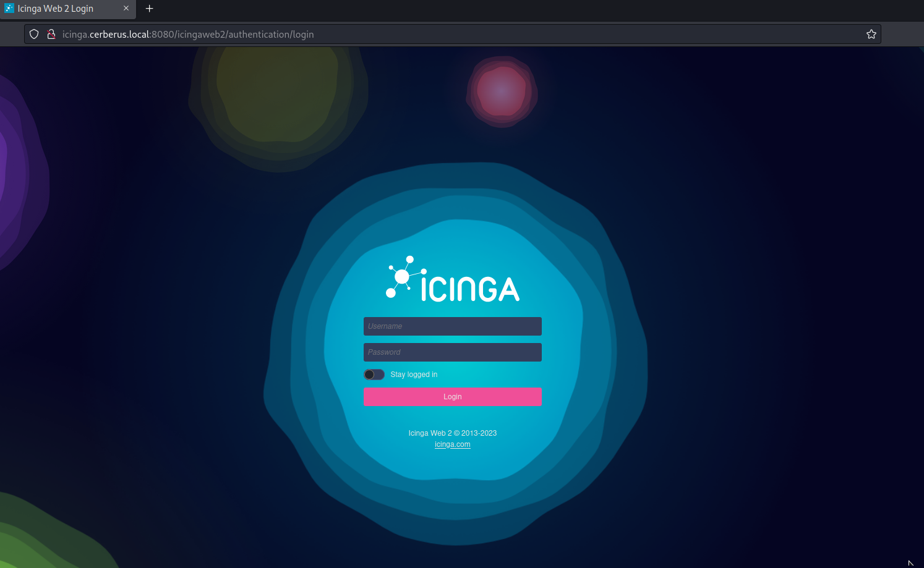Click the Icinga favicon in the browser tab
924x568 pixels.
pyautogui.click(x=9, y=9)
